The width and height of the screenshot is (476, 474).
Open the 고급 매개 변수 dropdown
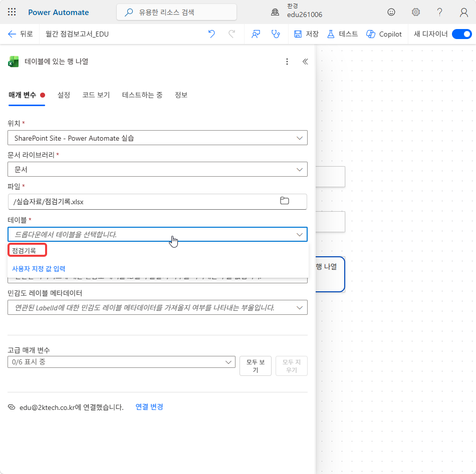[121, 362]
